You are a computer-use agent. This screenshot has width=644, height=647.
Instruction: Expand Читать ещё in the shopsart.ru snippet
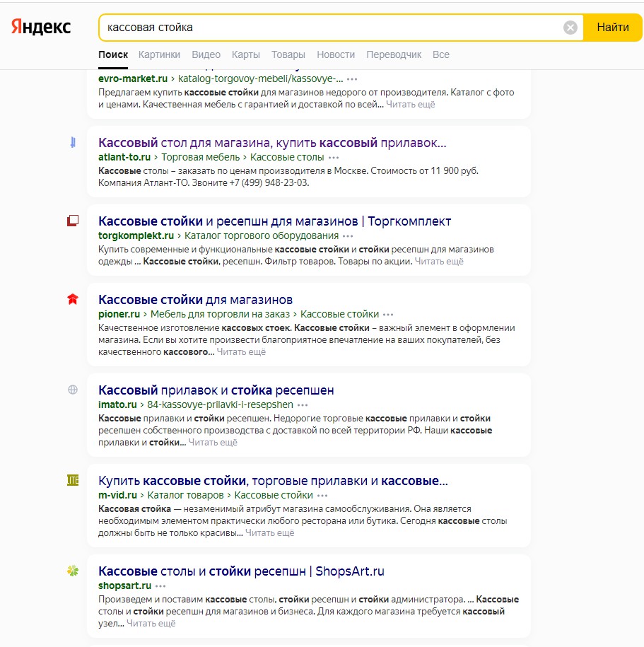point(151,624)
